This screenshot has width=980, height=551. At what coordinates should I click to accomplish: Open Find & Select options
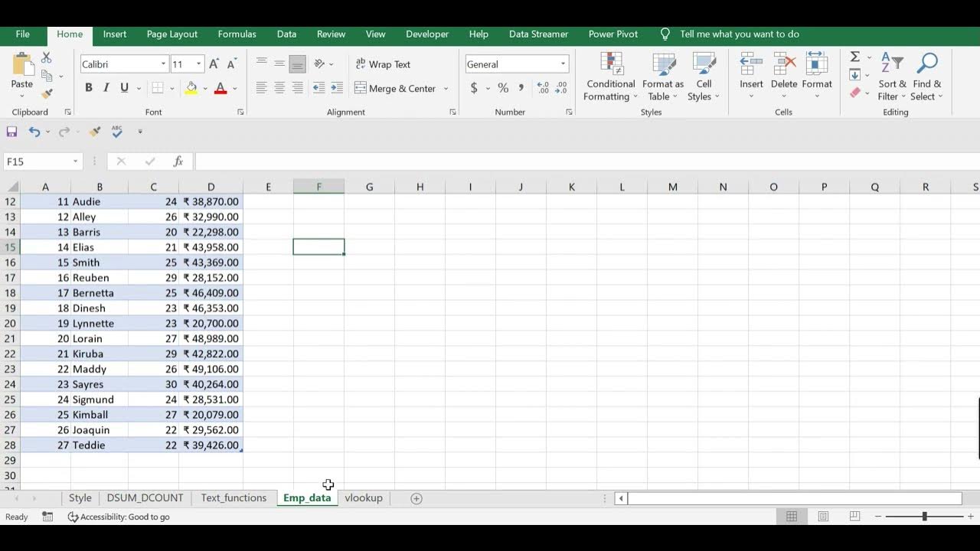coord(927,77)
